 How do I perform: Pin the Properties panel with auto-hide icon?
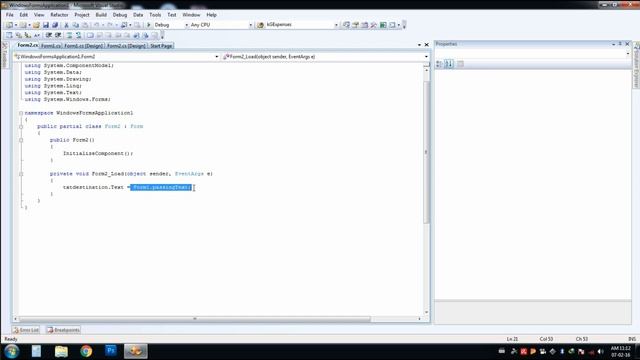620,44
